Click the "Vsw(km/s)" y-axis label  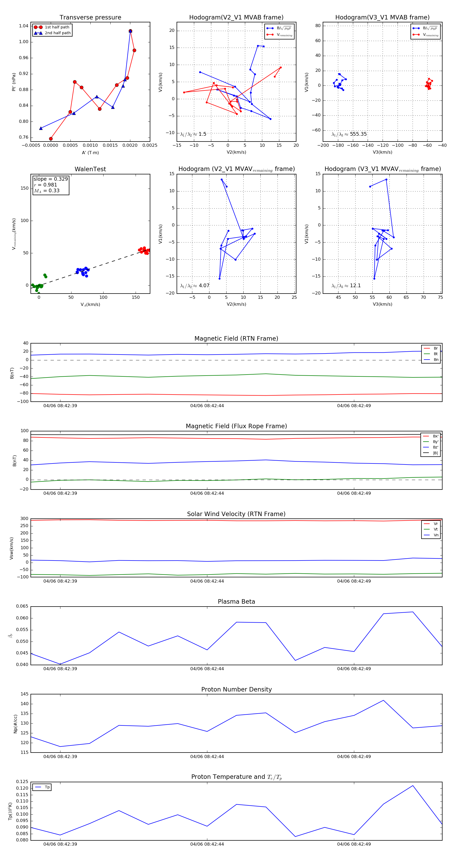tap(12, 548)
